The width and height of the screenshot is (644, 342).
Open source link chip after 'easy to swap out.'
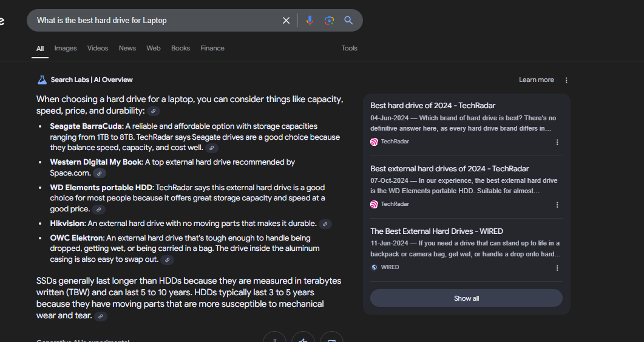click(167, 260)
